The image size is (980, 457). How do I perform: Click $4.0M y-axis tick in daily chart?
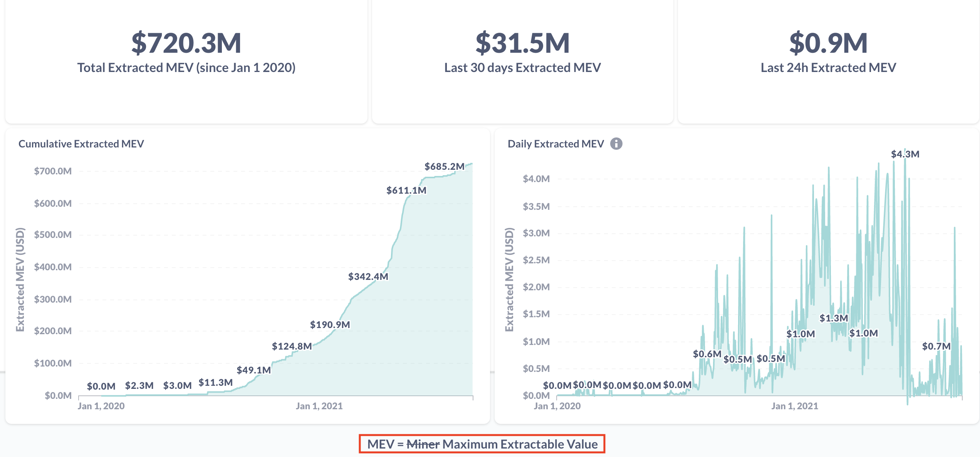coord(536,179)
